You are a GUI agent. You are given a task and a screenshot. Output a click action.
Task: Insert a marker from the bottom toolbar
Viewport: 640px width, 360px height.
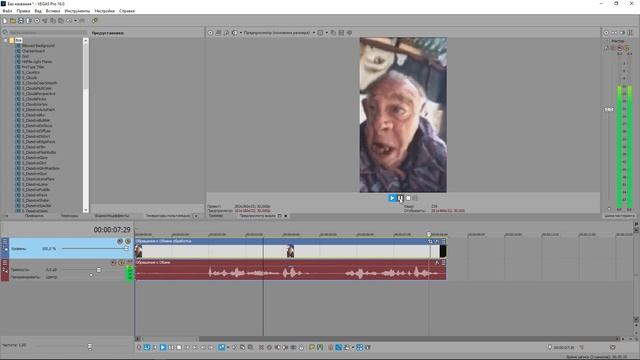tap(312, 347)
